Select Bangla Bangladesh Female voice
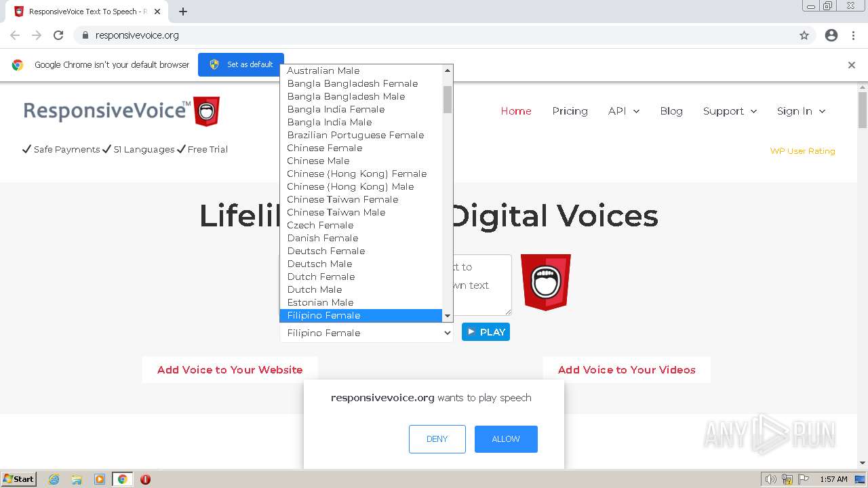 (x=361, y=83)
